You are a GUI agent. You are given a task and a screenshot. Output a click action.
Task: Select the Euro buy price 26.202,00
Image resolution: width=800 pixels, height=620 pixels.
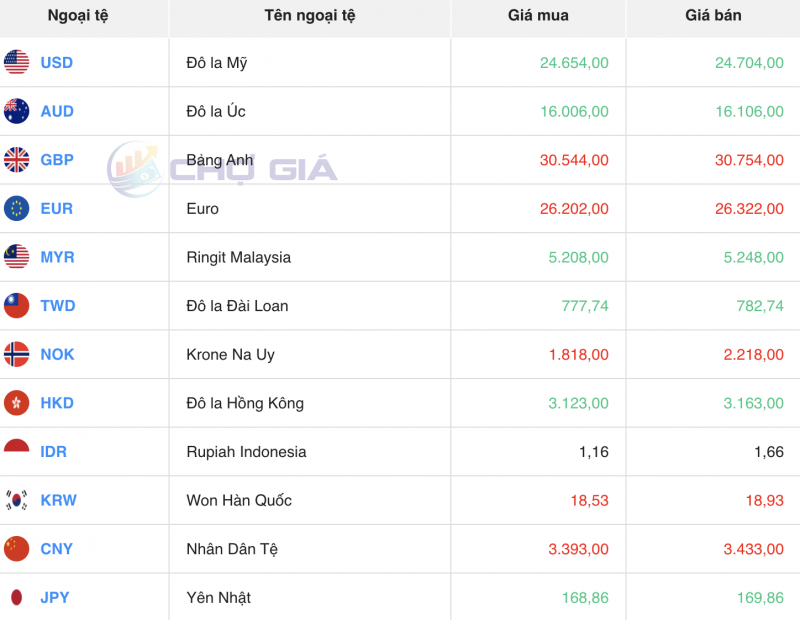coord(575,209)
